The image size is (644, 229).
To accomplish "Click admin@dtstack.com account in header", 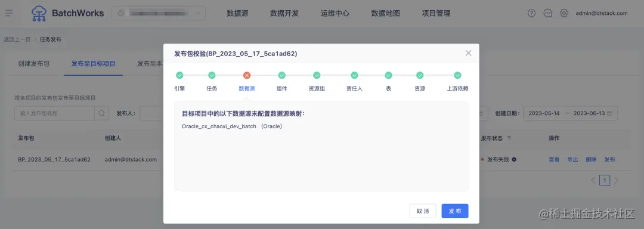I will tap(602, 13).
